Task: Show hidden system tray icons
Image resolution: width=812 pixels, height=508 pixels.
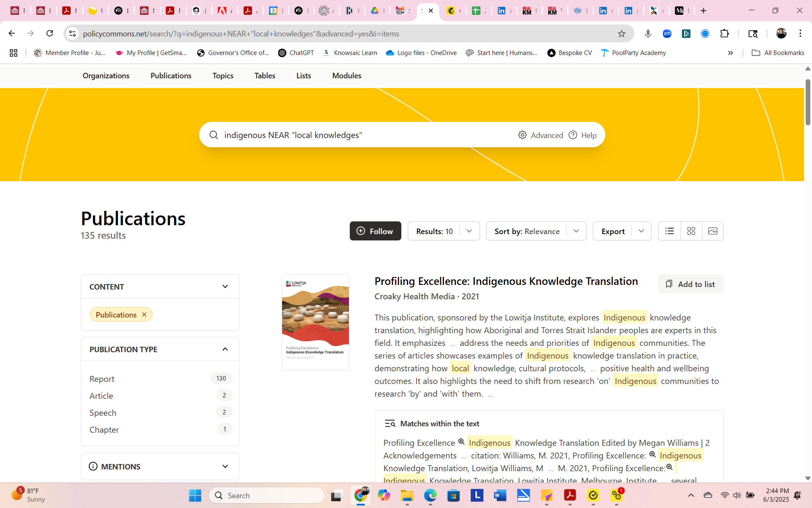Action: coord(691,495)
